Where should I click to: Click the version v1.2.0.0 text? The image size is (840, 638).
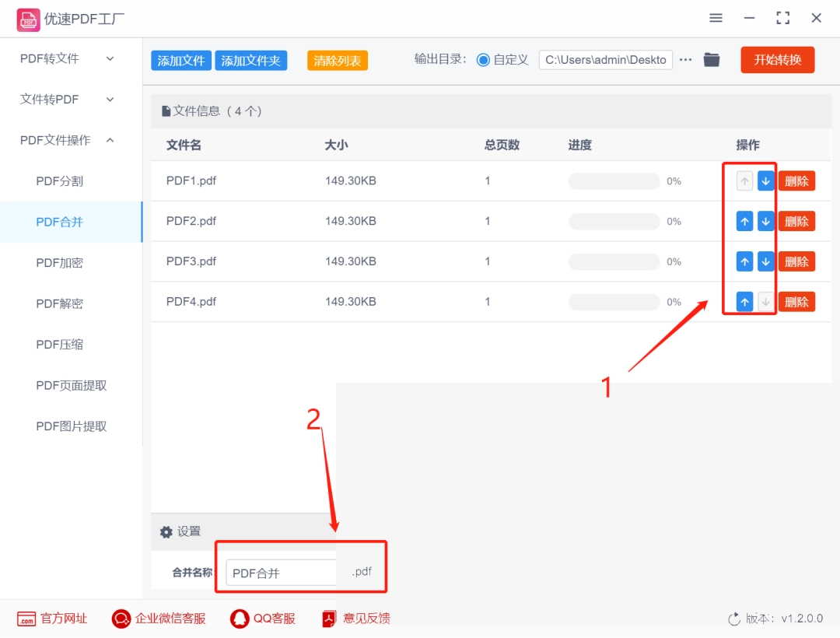[802, 619]
